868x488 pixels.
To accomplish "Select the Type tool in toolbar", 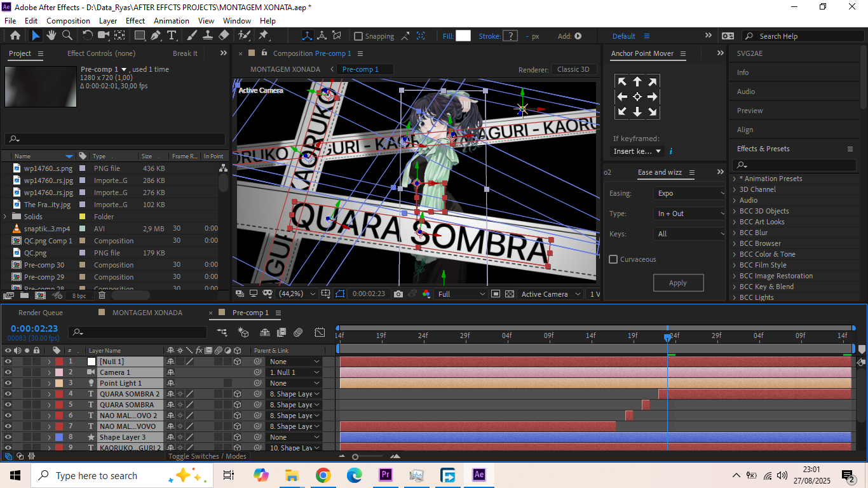I will (x=172, y=36).
